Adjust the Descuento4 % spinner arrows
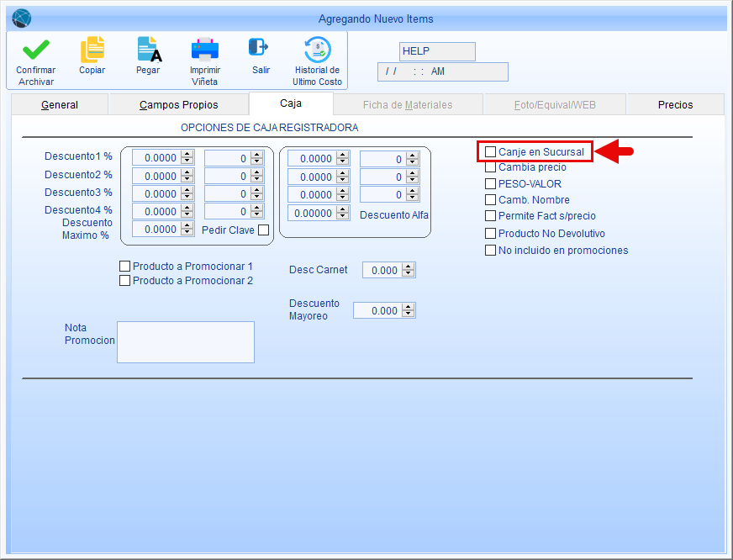The image size is (733, 560). 187,212
